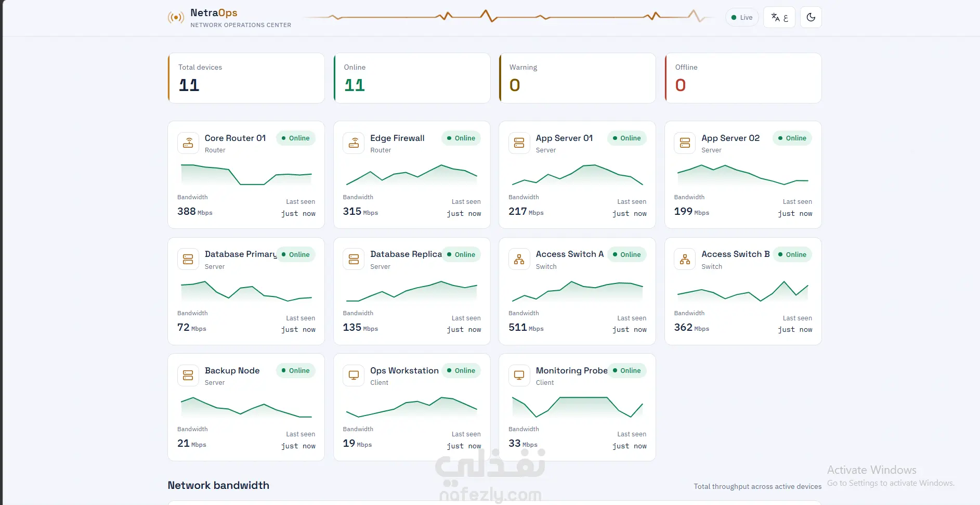Toggle dark mode with moon icon
The width and height of the screenshot is (980, 505).
[x=811, y=17]
